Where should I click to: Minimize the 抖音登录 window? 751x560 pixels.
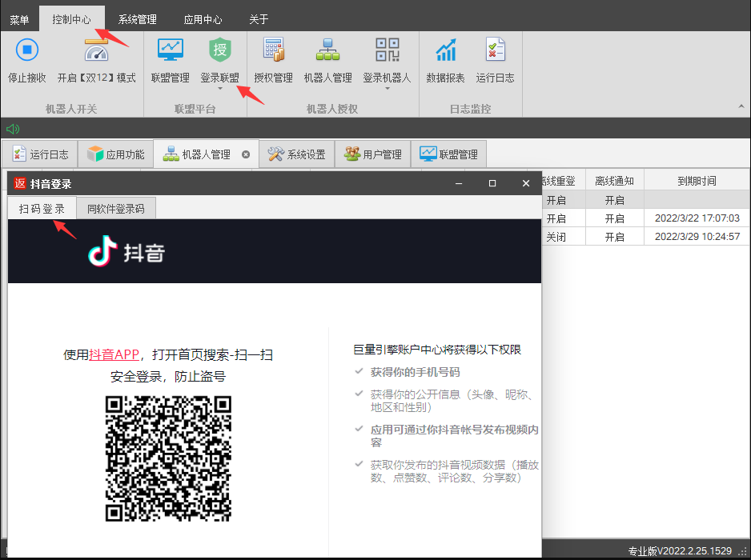click(x=459, y=183)
